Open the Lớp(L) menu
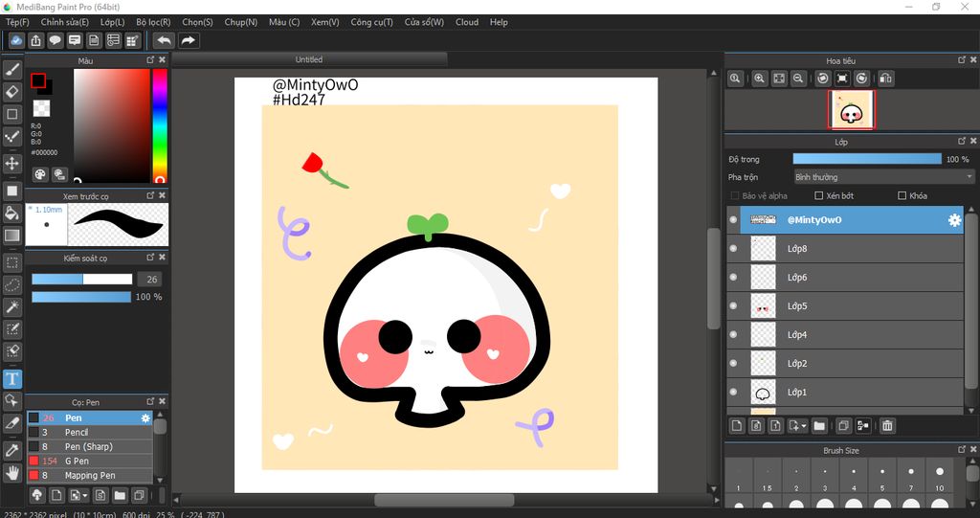 113,22
